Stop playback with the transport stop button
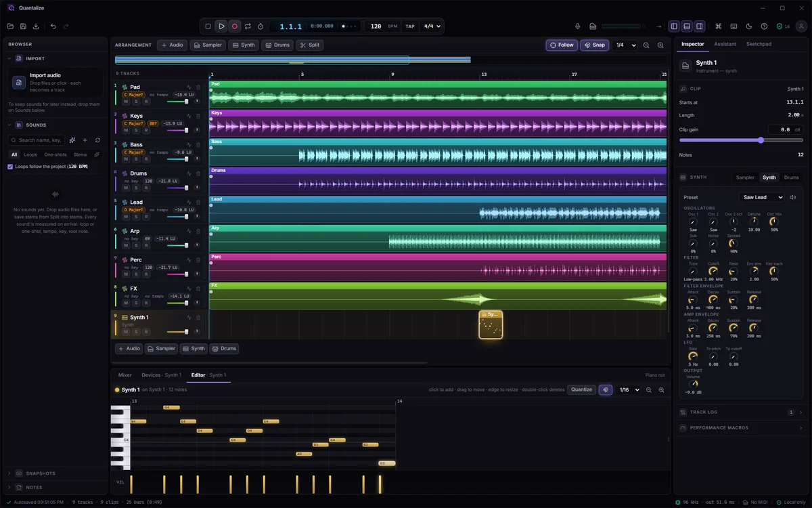This screenshot has height=508, width=812. point(208,26)
